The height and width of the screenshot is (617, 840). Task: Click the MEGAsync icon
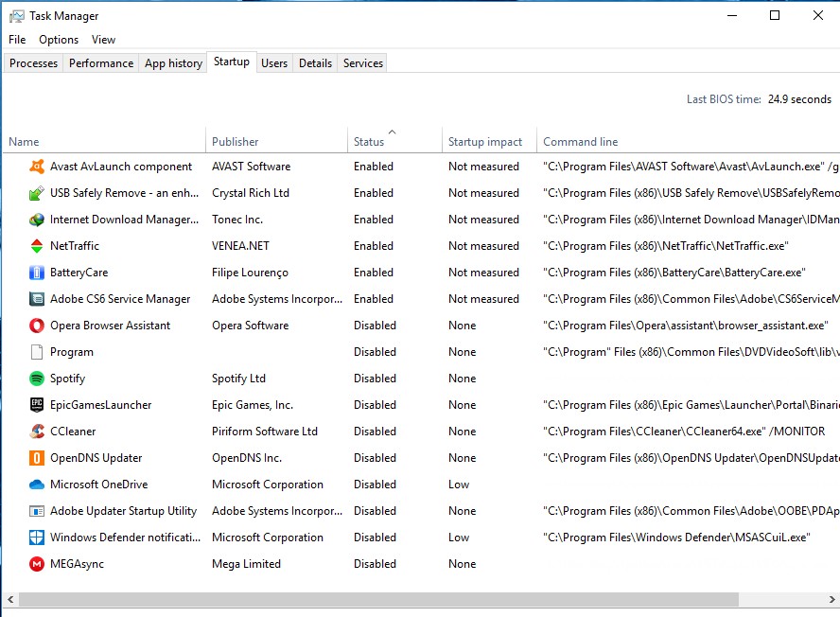(x=37, y=564)
